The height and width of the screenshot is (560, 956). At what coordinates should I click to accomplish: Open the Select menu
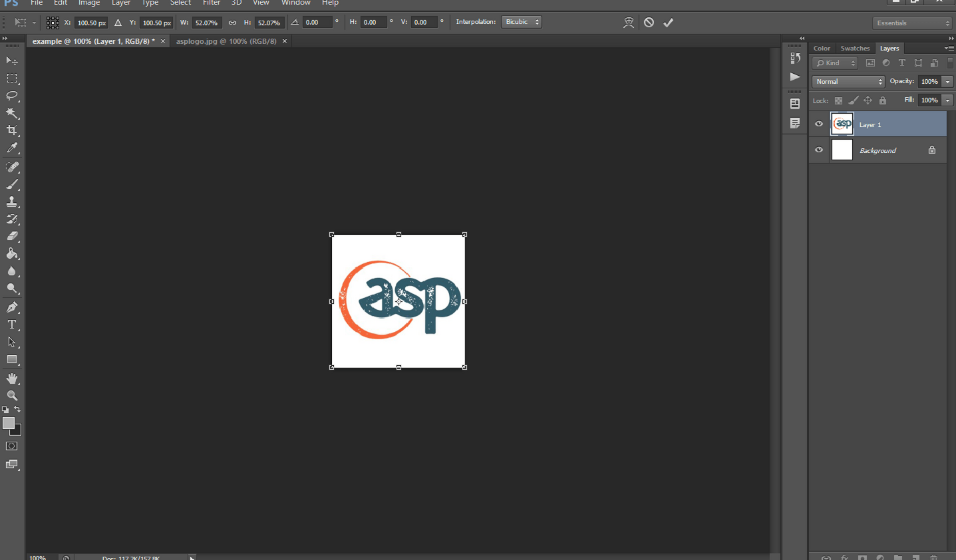tap(180, 3)
